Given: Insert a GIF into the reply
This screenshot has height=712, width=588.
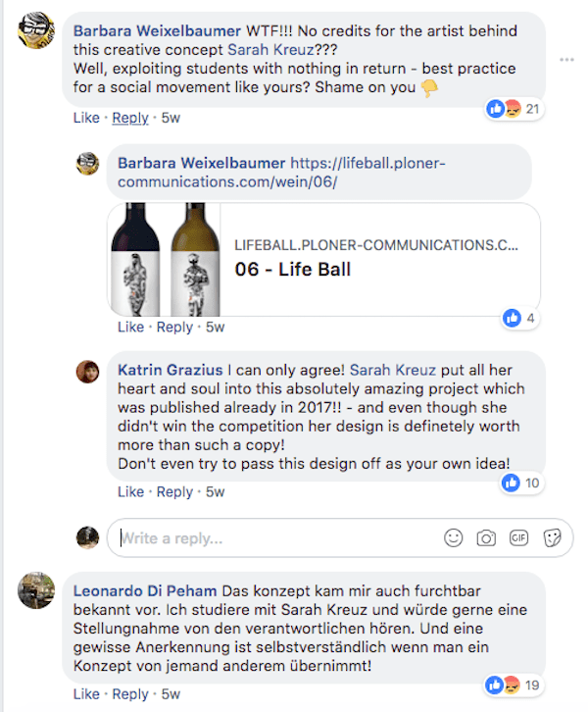Looking at the screenshot, I should [518, 538].
